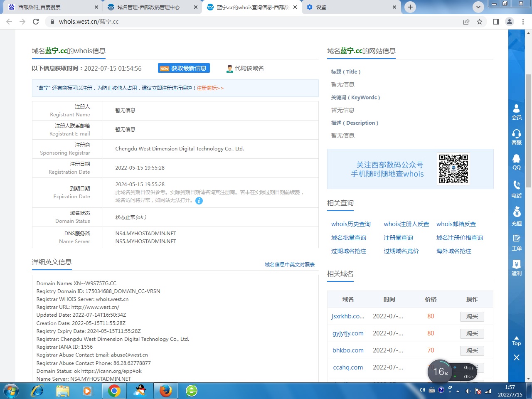Open the 电话 phone icon in sidebar
Screen dimensions: 532x399
tap(516, 189)
